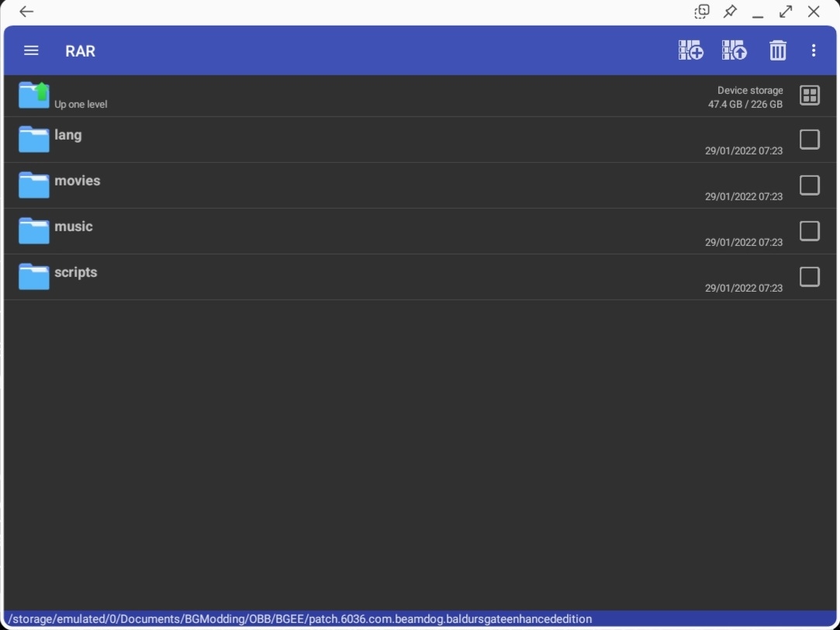Click the pin window icon
Screen dimensions: 840x630
pos(730,12)
